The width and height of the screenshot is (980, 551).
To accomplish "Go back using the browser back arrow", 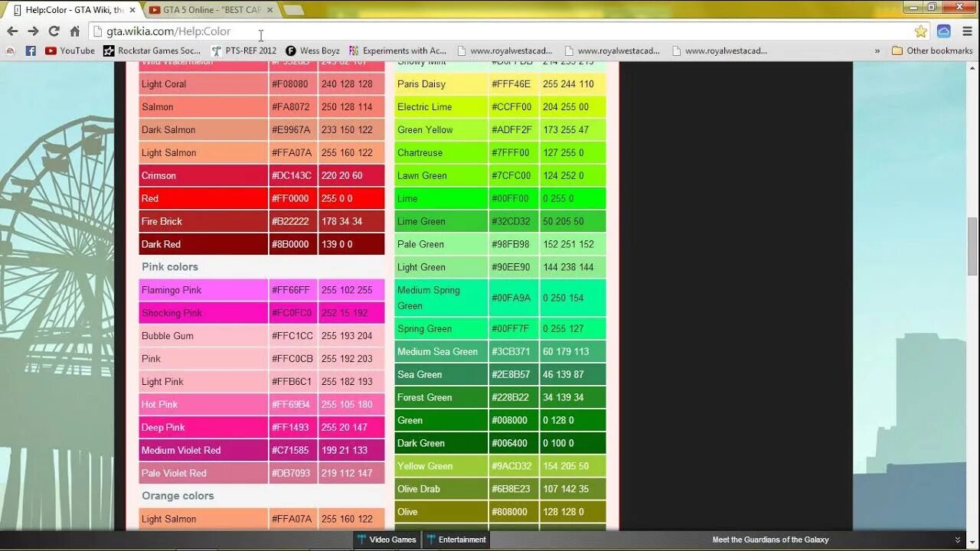I will click(x=12, y=31).
